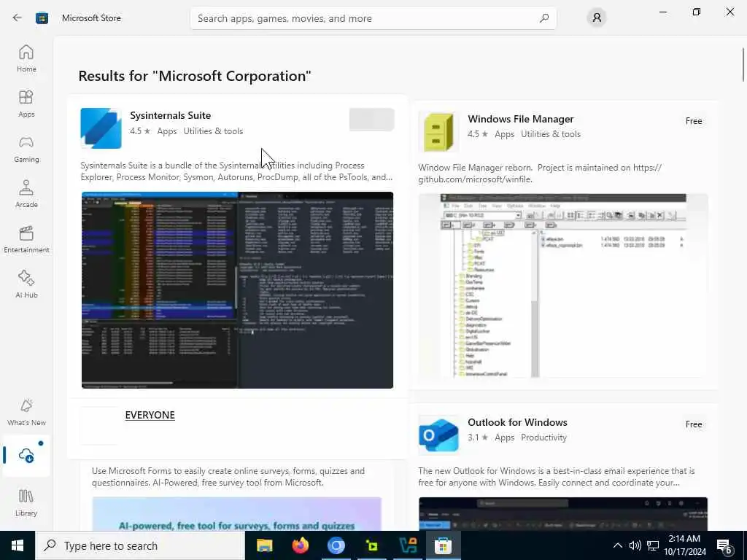Open the Arcade section in sidebar

(x=26, y=194)
